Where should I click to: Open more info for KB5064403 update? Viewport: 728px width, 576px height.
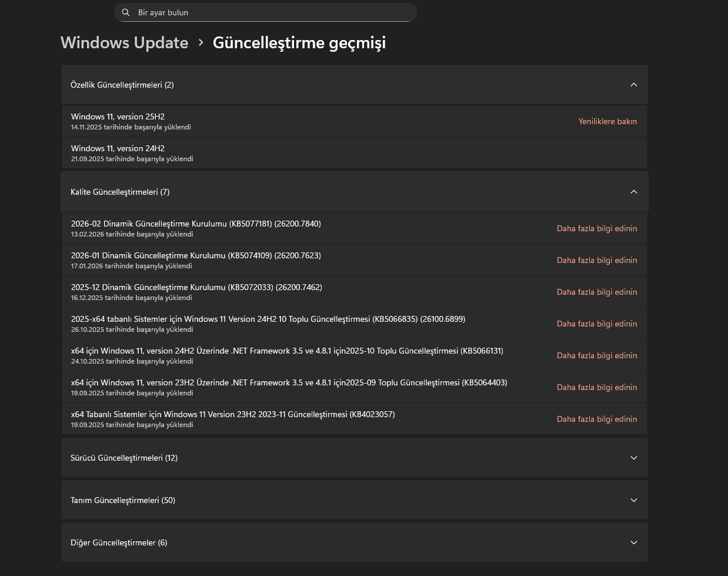[x=597, y=387]
